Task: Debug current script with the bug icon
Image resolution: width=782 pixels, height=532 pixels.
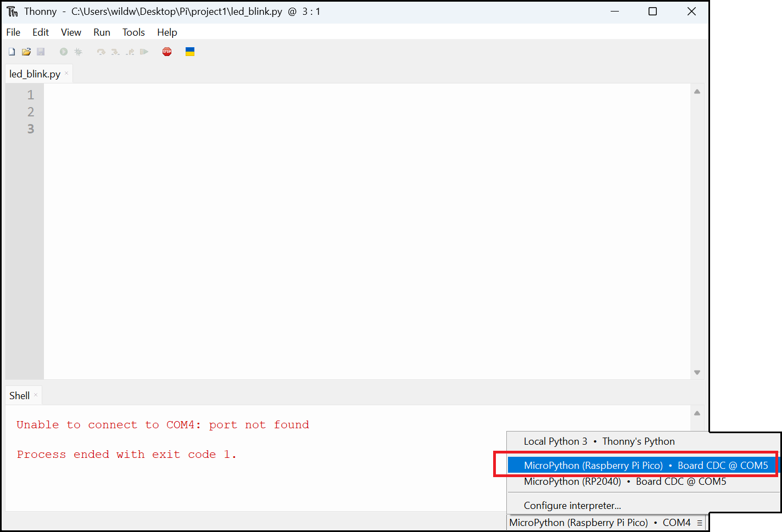Action: tap(79, 52)
